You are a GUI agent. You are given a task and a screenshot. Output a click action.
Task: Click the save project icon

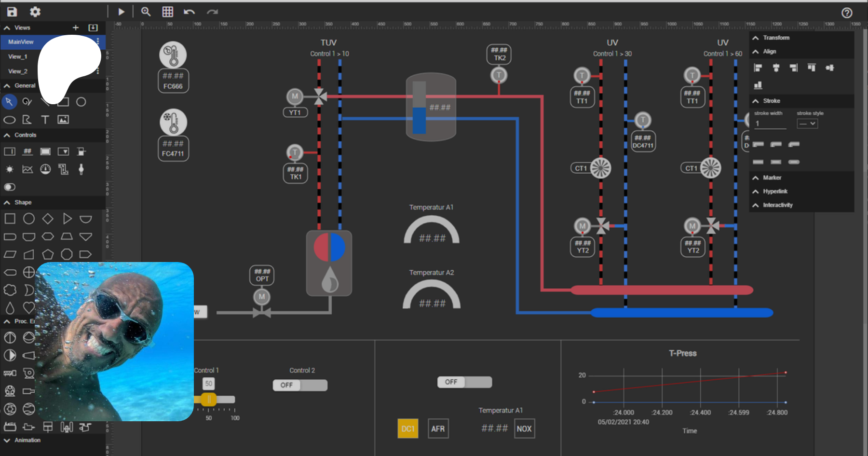[12, 12]
